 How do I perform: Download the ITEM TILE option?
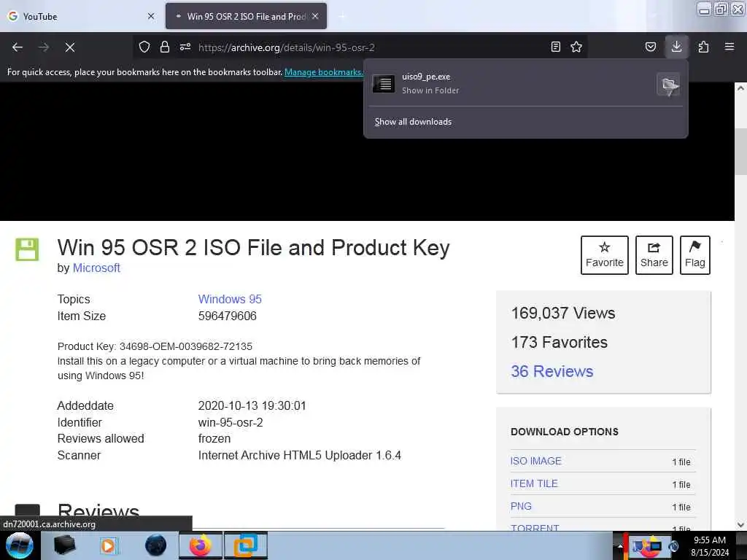point(534,484)
